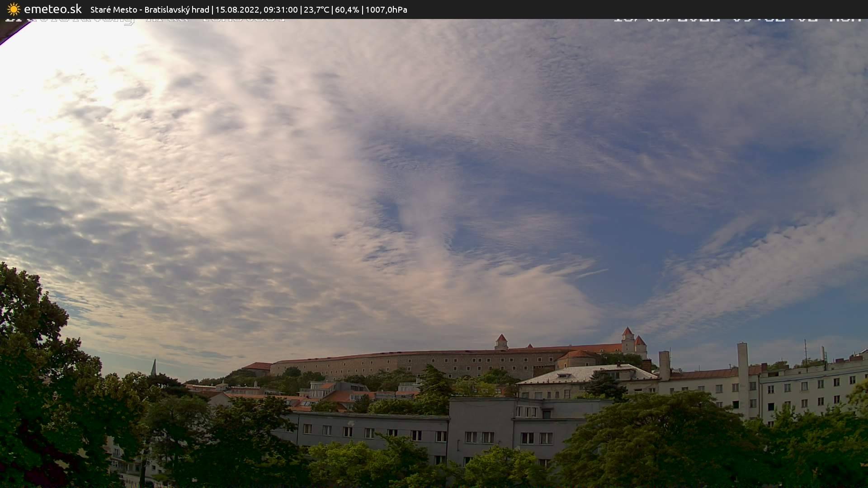Screen dimensions: 868x488
Task: Click the 23,7°C temperature reading
Action: pyautogui.click(x=316, y=10)
